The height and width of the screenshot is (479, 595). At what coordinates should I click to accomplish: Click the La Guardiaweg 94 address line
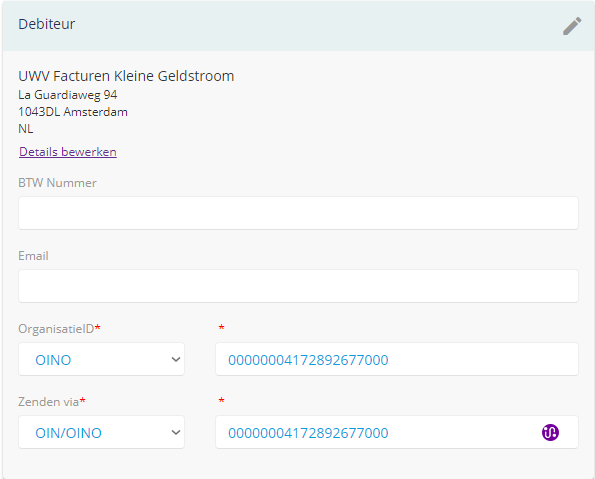(x=68, y=95)
